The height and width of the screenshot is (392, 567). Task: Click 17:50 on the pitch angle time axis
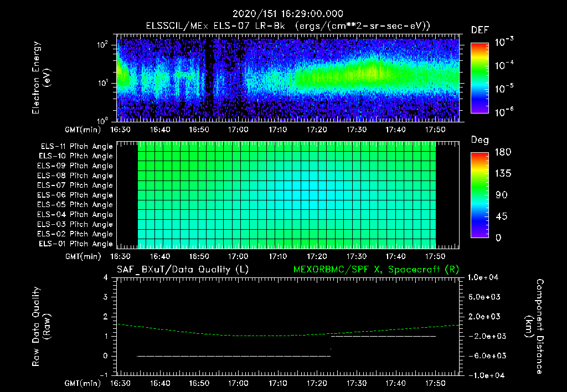[435, 256]
